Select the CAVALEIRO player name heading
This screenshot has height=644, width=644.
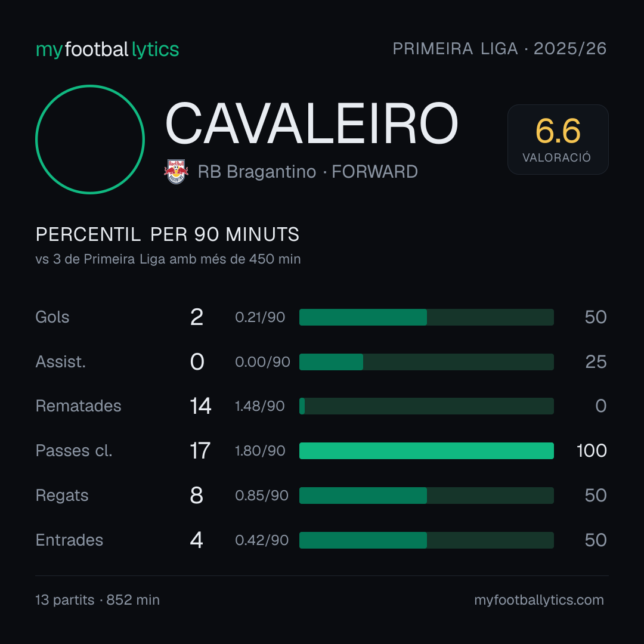(x=311, y=123)
